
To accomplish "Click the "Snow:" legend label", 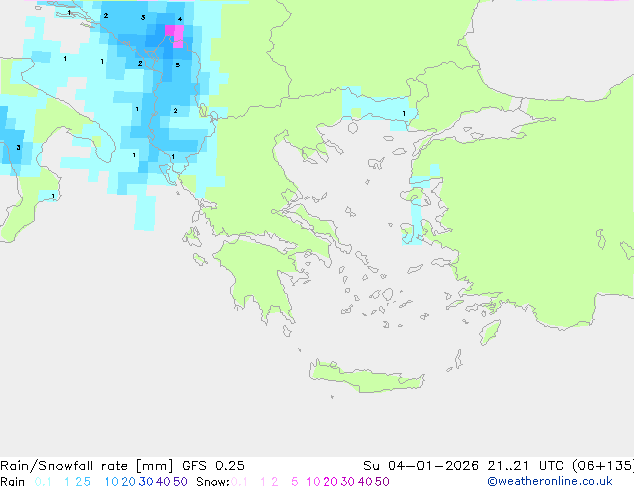I will tap(213, 482).
